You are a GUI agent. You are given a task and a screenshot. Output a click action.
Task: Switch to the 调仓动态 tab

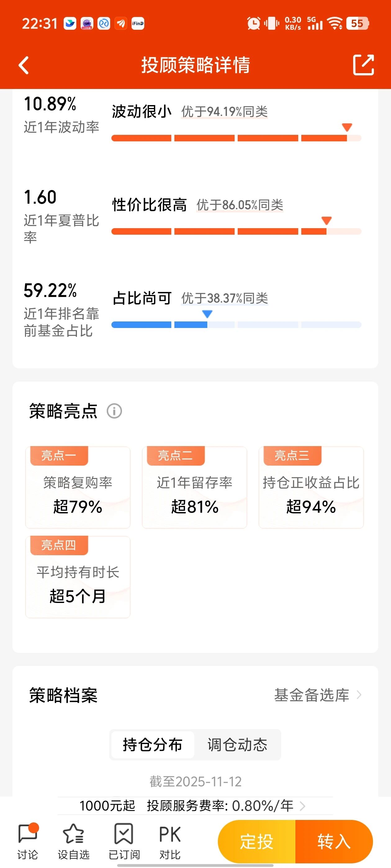[237, 745]
